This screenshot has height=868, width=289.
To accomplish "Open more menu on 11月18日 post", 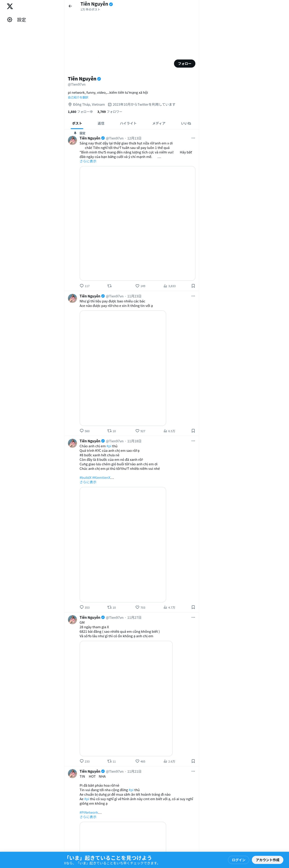I will point(193,441).
